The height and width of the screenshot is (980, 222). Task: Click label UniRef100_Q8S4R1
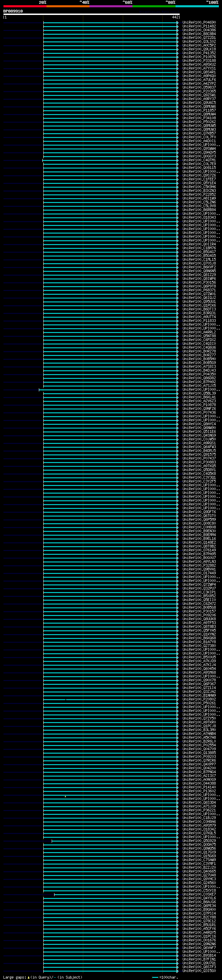[199, 72]
